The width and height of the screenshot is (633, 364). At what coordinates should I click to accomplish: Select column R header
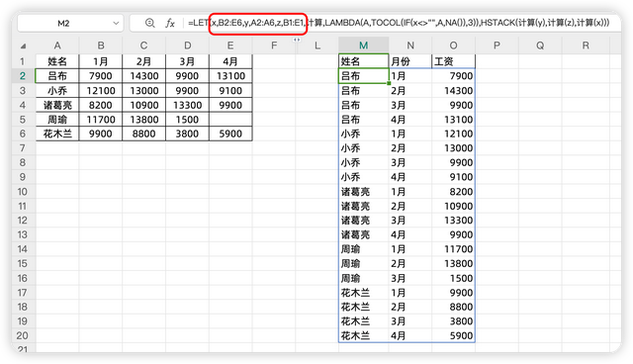pyautogui.click(x=586, y=45)
